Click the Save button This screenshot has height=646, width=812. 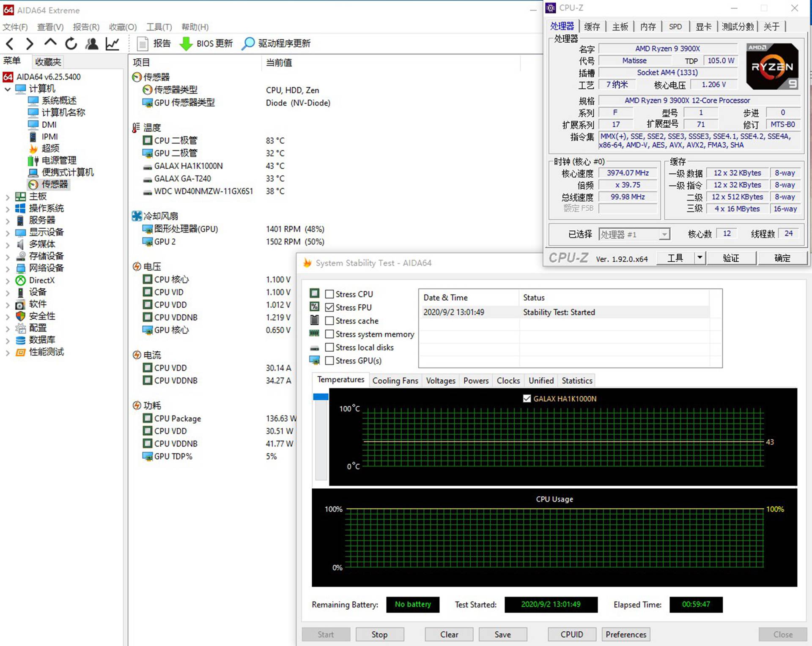pyautogui.click(x=503, y=634)
